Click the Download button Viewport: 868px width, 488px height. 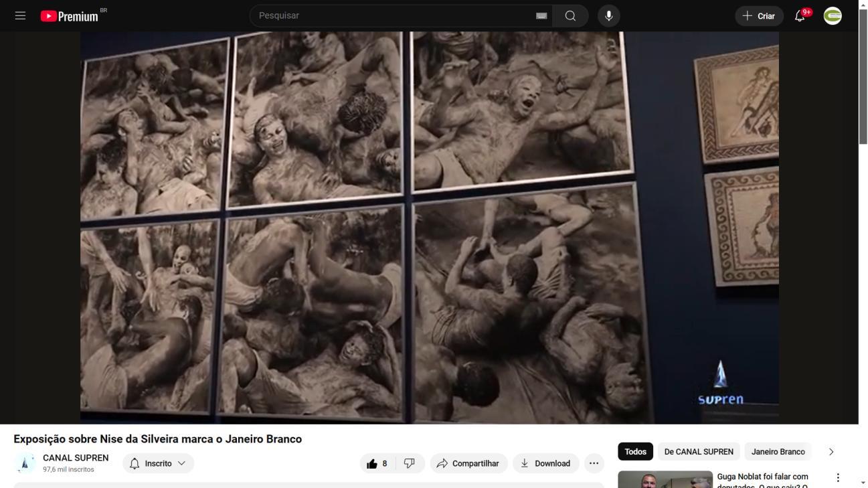(x=545, y=463)
